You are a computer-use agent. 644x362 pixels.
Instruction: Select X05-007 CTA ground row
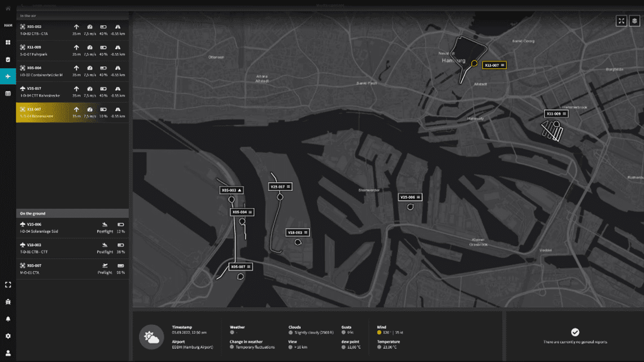[x=72, y=269]
